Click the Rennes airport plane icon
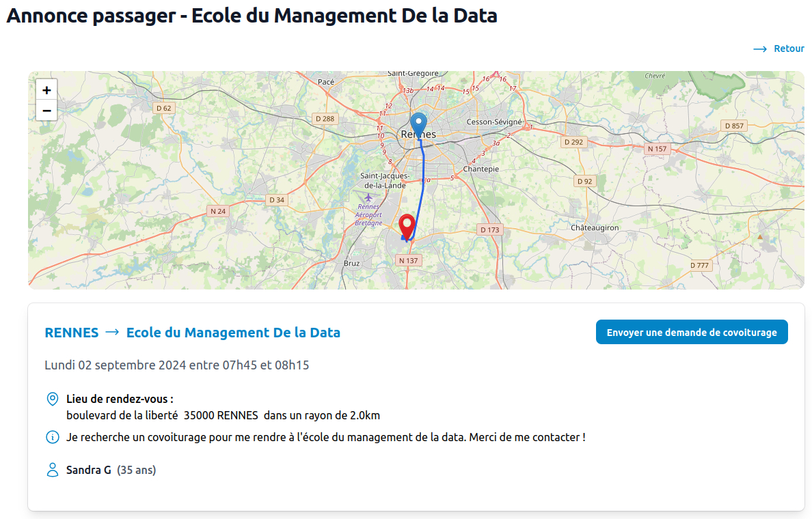 coord(368,197)
